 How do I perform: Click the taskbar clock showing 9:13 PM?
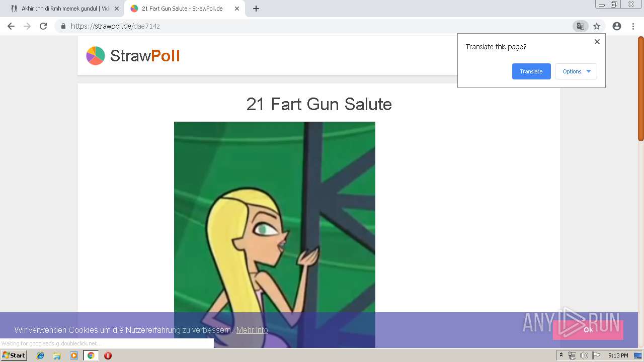tap(618, 355)
